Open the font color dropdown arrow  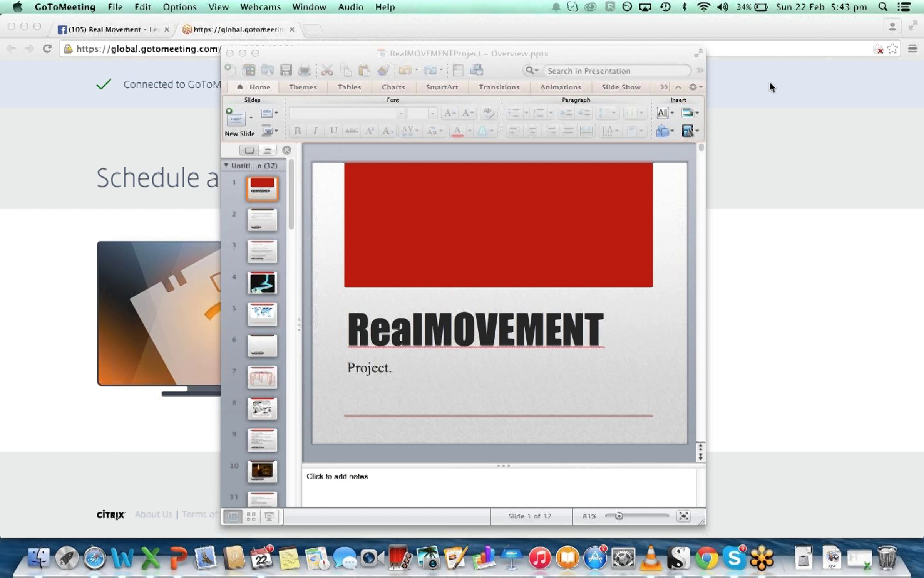point(469,131)
